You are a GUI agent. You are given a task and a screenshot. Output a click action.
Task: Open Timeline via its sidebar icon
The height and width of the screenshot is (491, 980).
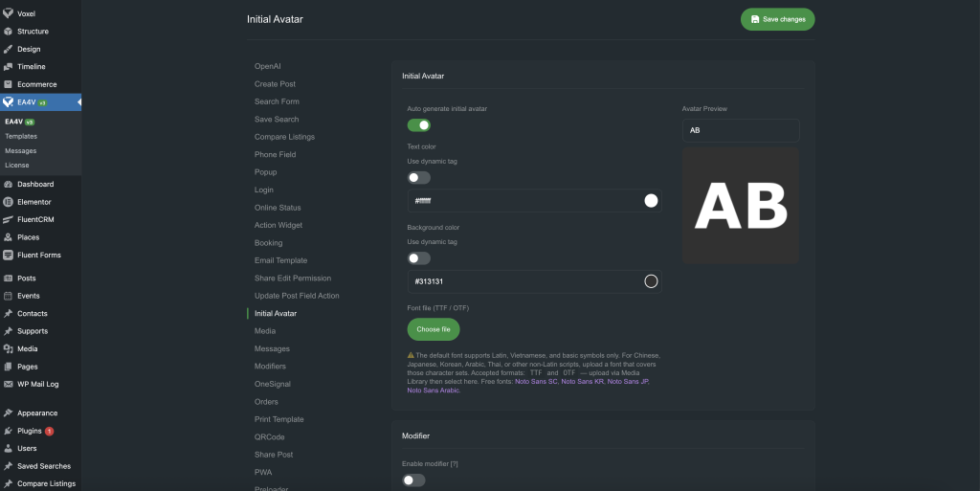[8, 67]
